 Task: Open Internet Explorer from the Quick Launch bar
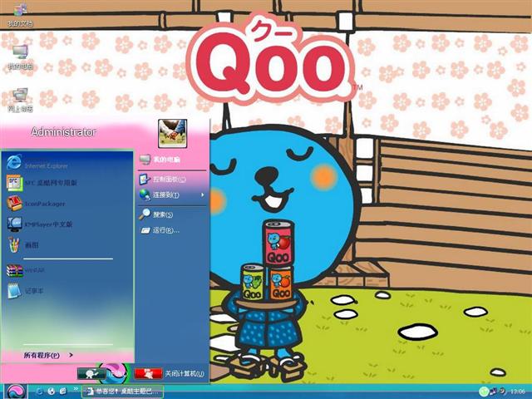(39, 392)
